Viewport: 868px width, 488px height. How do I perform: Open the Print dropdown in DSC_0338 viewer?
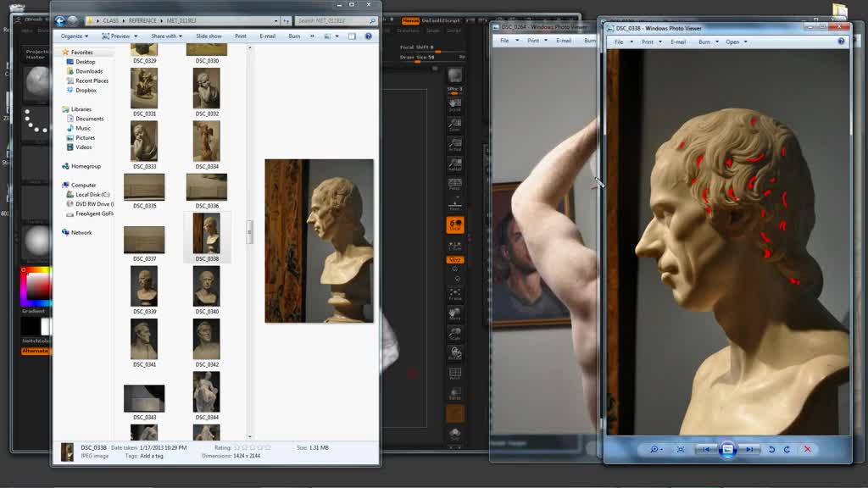click(x=652, y=42)
